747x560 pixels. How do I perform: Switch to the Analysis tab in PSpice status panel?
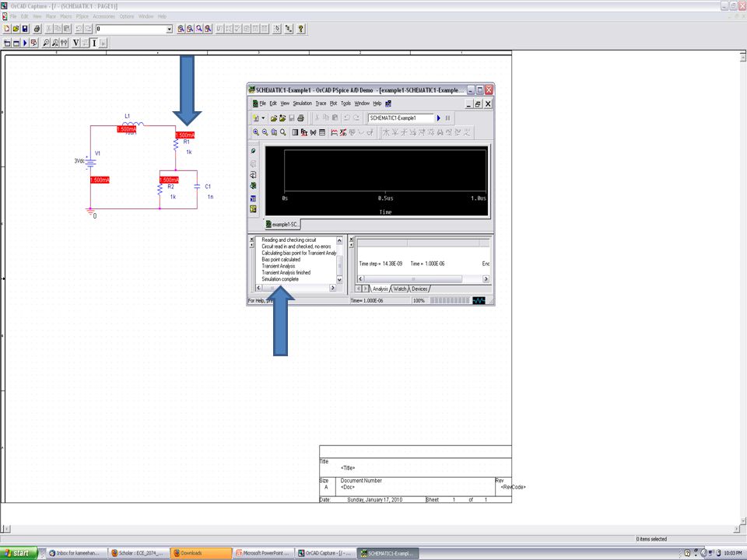pos(381,289)
